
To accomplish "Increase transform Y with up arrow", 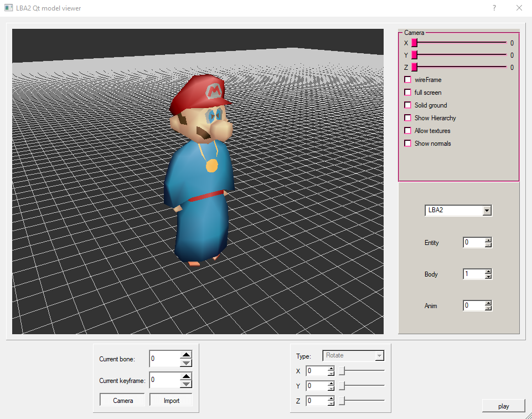I will tap(331, 384).
